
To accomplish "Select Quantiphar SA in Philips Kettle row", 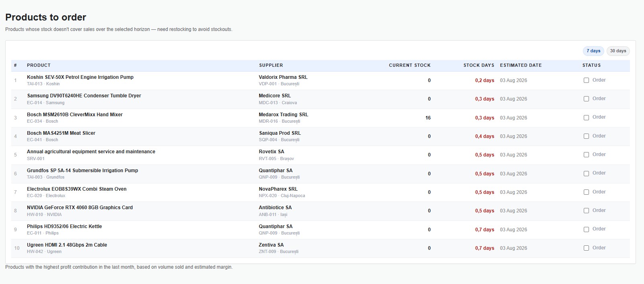I will click(276, 226).
